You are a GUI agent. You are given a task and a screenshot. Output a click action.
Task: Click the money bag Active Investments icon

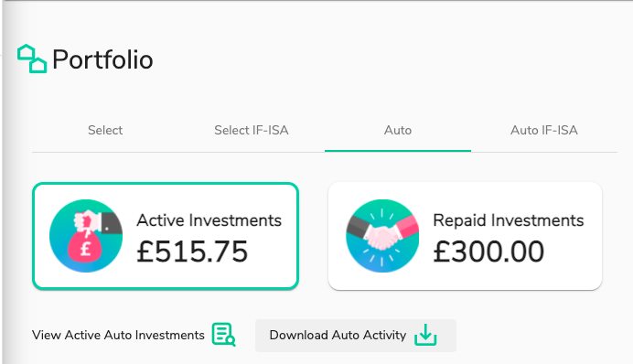[x=86, y=236]
